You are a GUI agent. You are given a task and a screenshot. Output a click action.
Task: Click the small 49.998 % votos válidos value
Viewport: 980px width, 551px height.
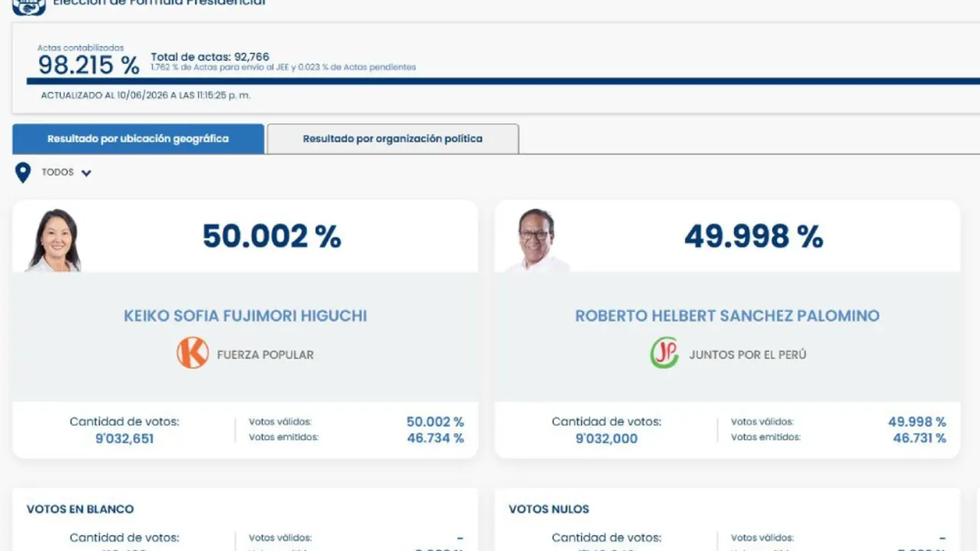tap(918, 422)
